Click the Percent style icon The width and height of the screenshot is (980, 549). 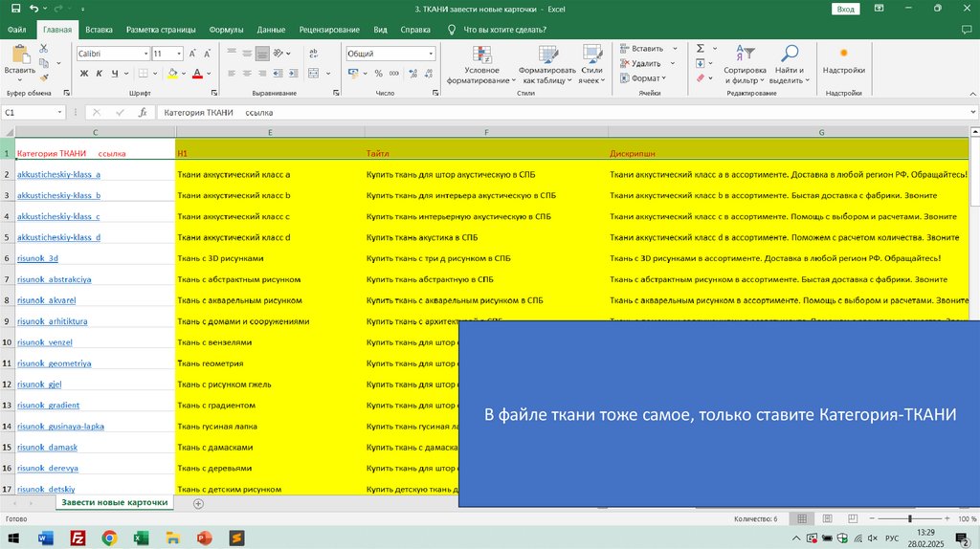378,73
